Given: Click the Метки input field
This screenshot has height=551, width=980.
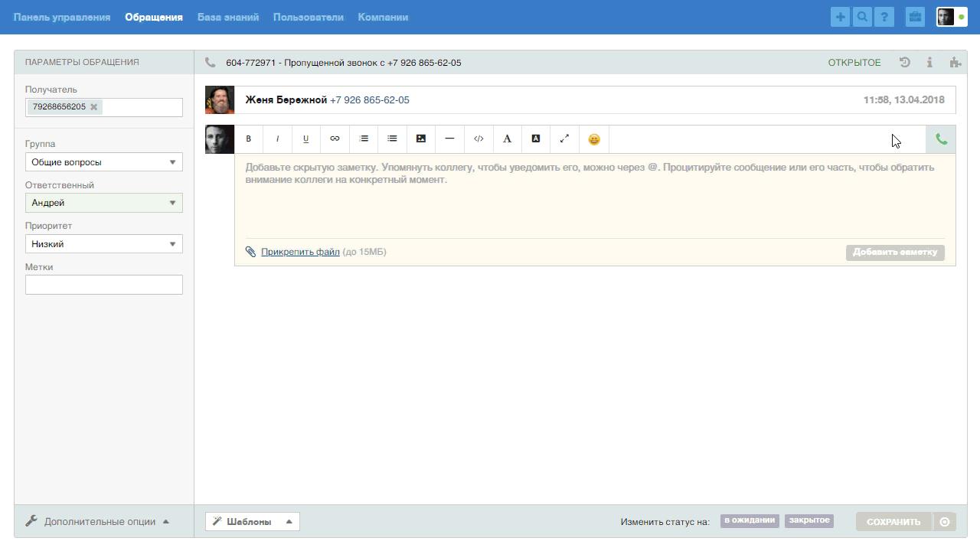Looking at the screenshot, I should pos(104,285).
